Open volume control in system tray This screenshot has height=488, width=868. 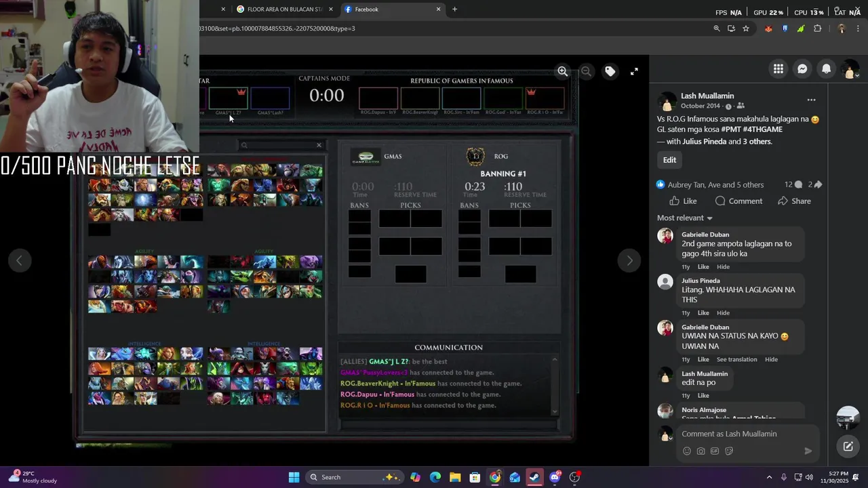click(x=809, y=477)
